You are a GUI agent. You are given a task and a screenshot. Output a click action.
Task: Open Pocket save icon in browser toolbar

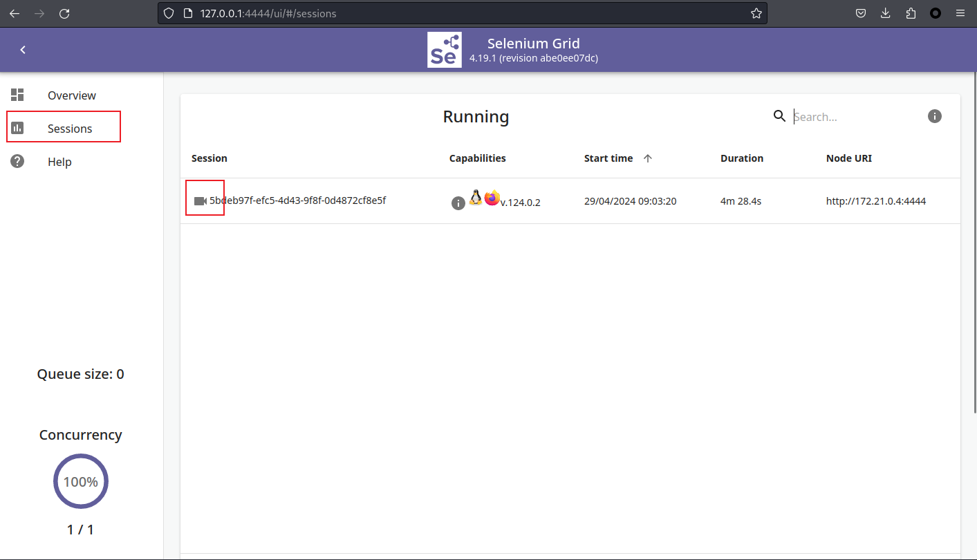(x=861, y=13)
